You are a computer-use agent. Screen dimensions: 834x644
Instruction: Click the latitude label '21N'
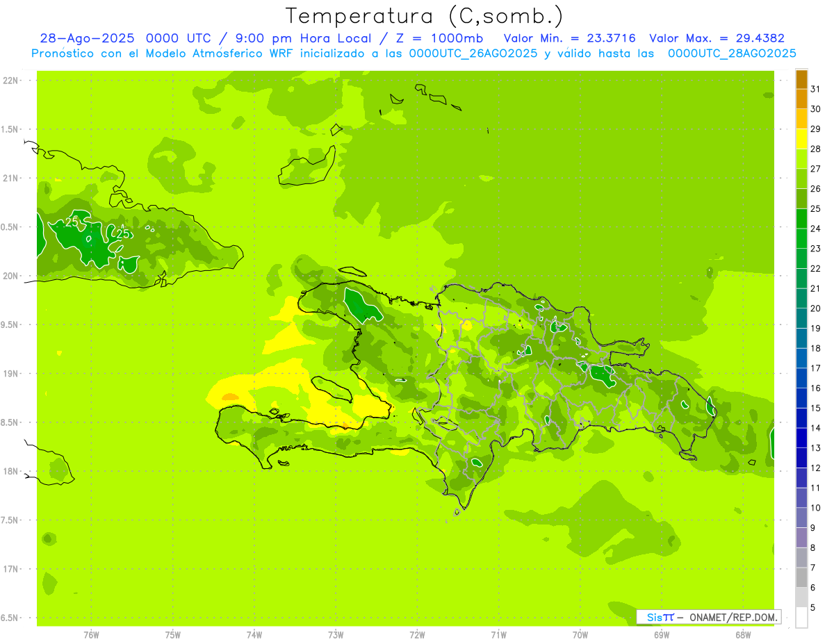(x=12, y=179)
